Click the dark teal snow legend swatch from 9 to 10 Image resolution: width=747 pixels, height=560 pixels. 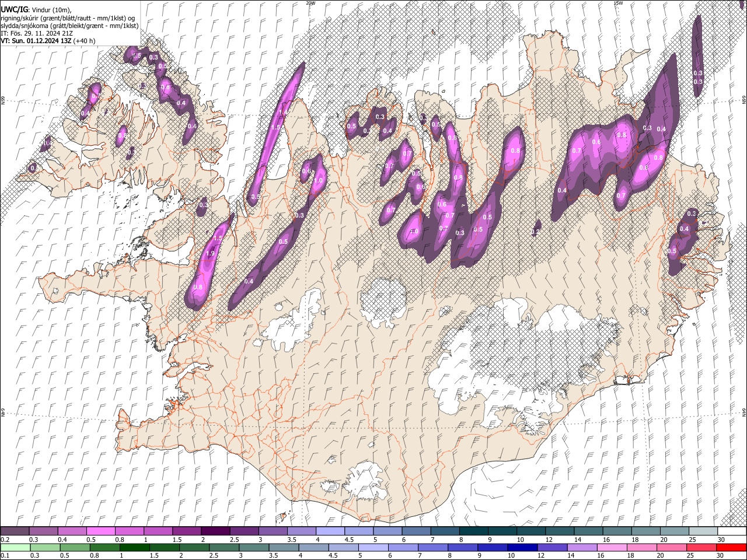point(502,531)
